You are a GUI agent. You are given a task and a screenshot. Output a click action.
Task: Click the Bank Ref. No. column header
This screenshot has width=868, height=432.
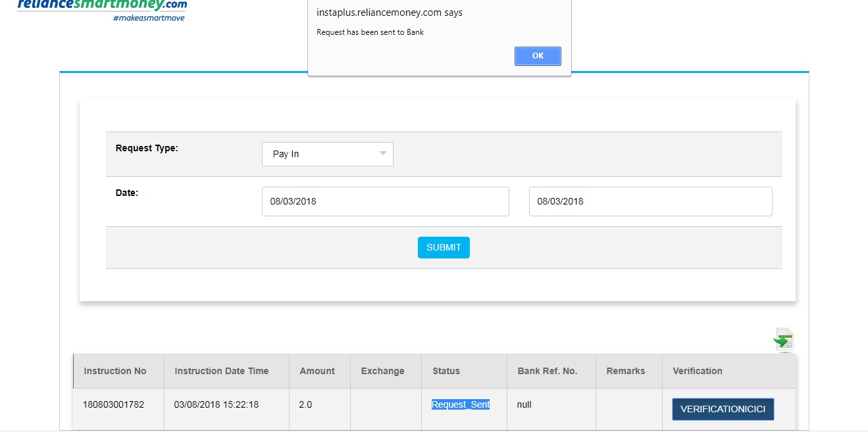547,371
